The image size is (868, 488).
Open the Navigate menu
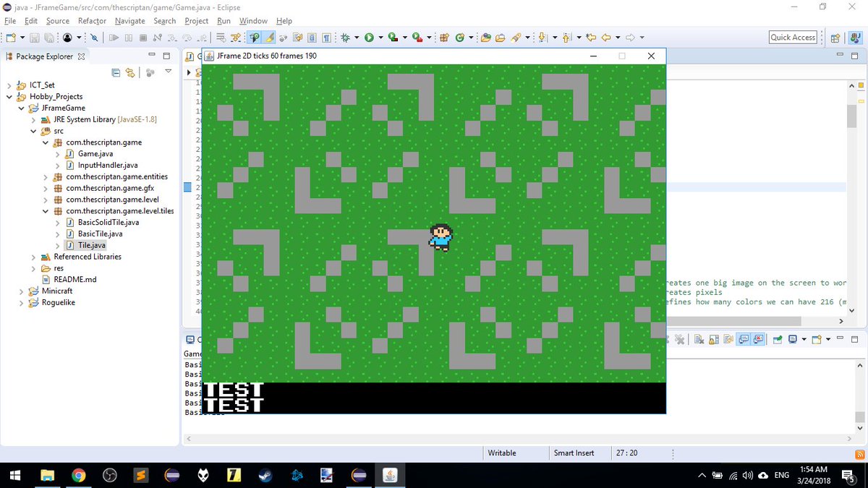(129, 21)
